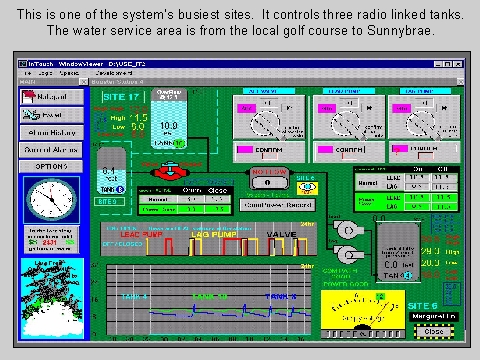Select the upper pump symbol beside the tank
Screen dimensions: 480x360
pyautogui.click(x=348, y=230)
